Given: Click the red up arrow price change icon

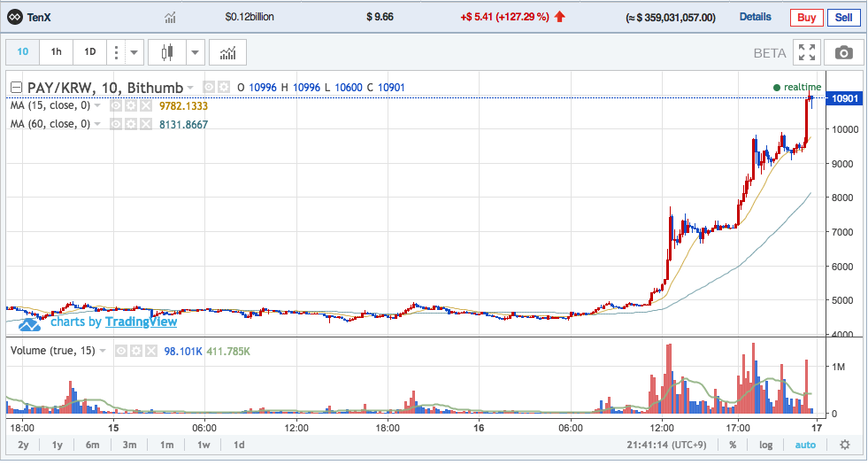Looking at the screenshot, I should click(559, 17).
